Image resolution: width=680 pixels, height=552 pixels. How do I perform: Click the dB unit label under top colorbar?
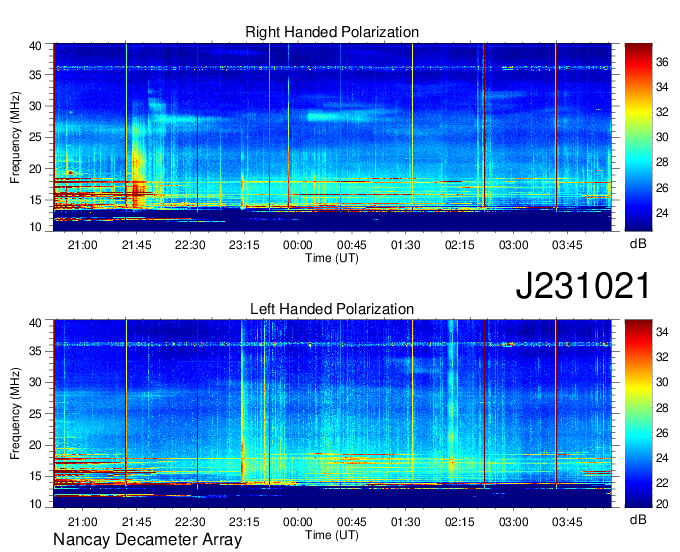[638, 244]
